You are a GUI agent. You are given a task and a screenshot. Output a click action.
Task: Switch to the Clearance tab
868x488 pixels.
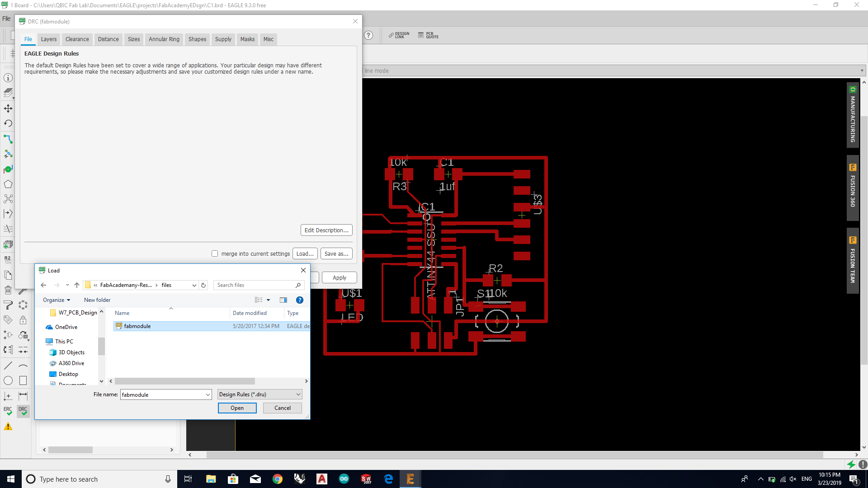point(77,39)
